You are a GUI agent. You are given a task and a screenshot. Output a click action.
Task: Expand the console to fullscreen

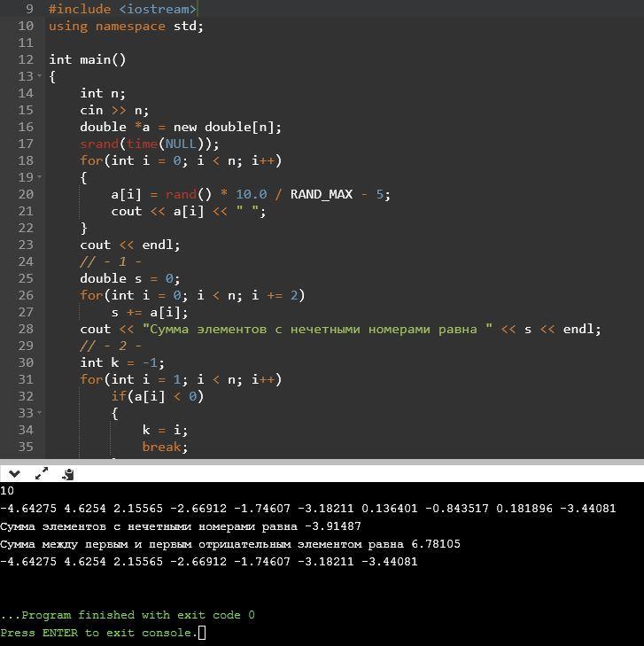click(x=42, y=473)
